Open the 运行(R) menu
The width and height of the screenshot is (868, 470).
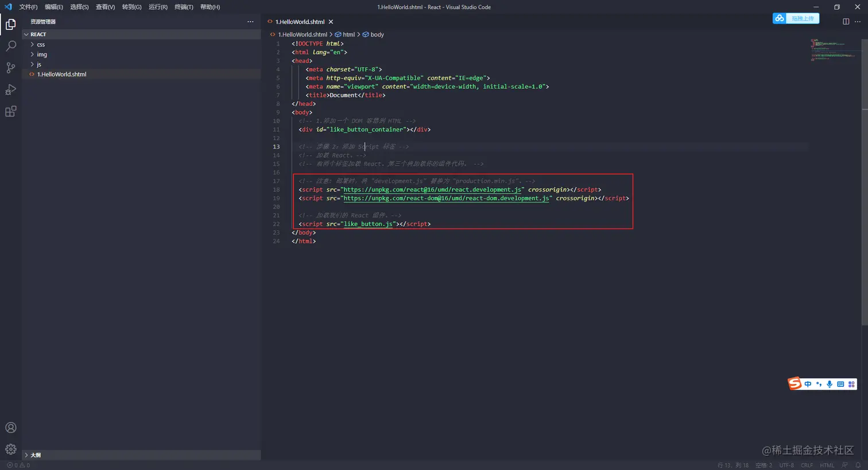click(x=158, y=7)
